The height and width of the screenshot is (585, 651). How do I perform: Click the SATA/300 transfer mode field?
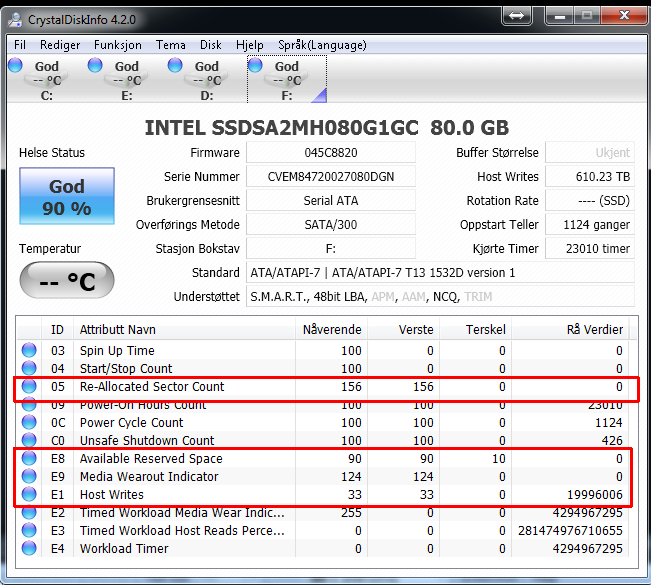pos(331,225)
